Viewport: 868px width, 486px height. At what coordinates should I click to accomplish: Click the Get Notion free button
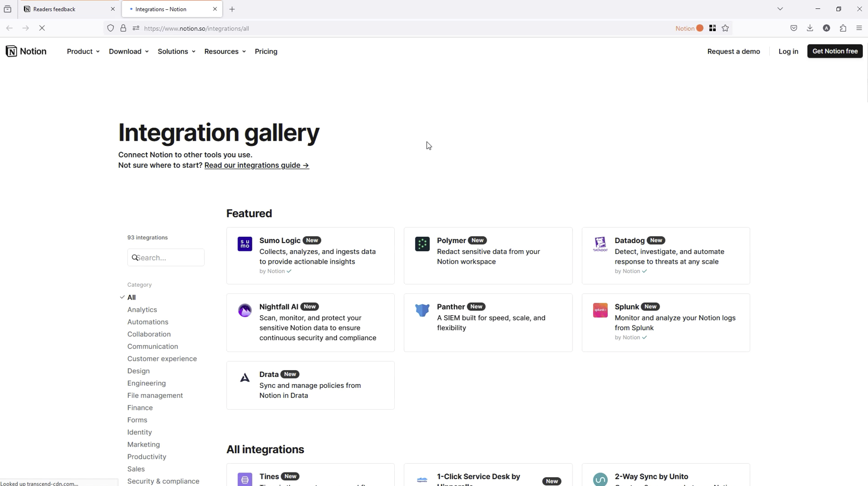[835, 51]
